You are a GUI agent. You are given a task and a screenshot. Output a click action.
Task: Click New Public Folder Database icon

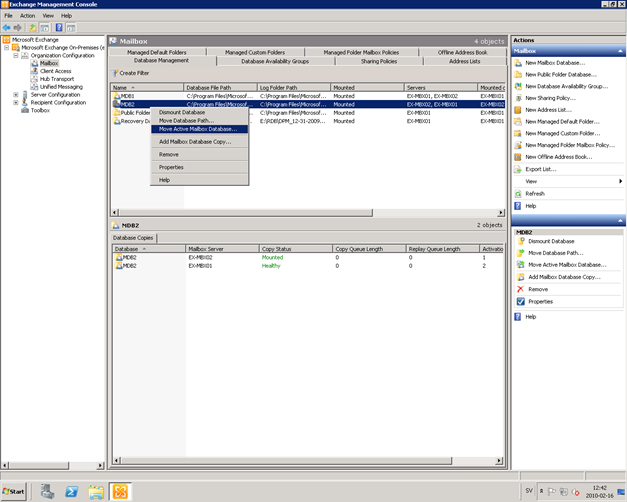click(x=518, y=74)
